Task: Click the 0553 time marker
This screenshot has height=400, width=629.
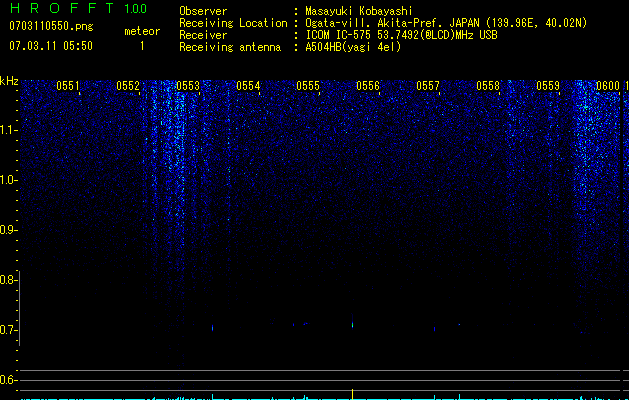Action: (x=188, y=86)
